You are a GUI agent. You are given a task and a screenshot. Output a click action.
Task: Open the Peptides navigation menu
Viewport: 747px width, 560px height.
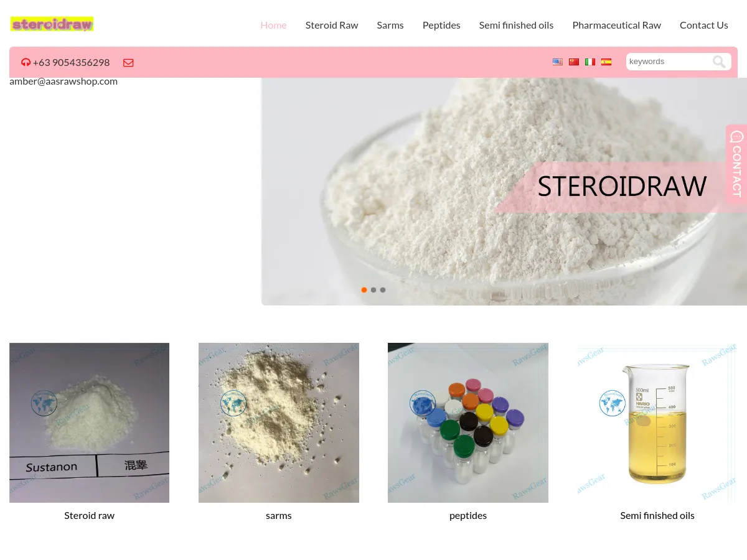pyautogui.click(x=441, y=25)
